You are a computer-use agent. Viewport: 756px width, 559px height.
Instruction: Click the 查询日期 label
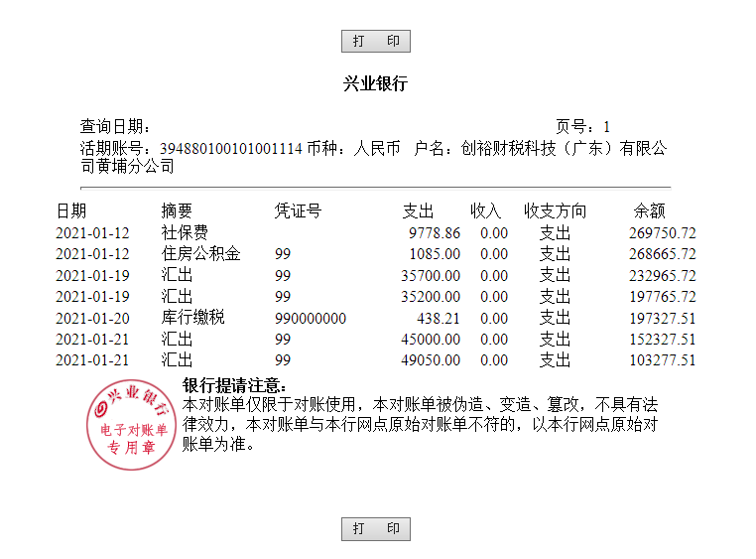pos(115,126)
